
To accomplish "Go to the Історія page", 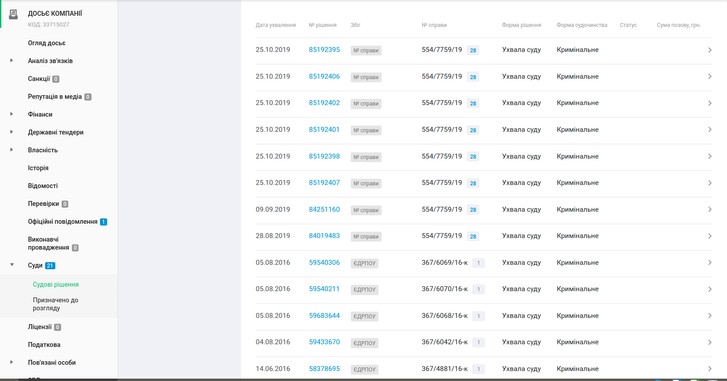I will pos(38,168).
